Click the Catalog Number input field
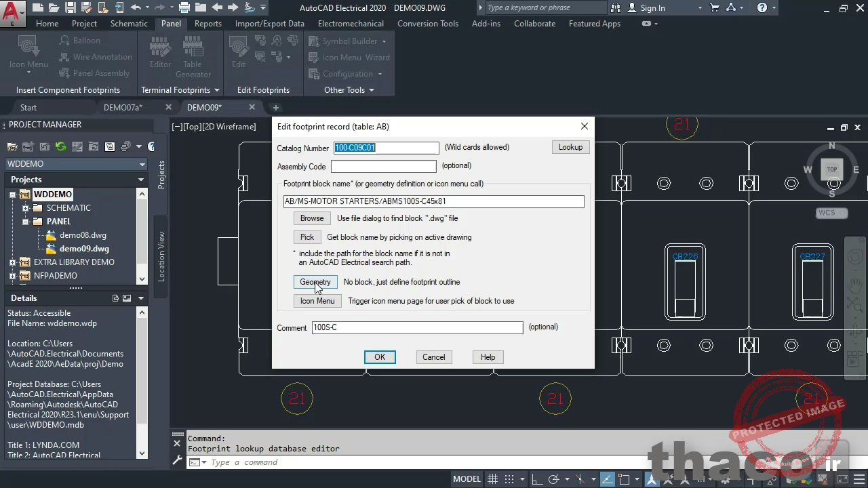868x488 pixels. click(x=385, y=148)
